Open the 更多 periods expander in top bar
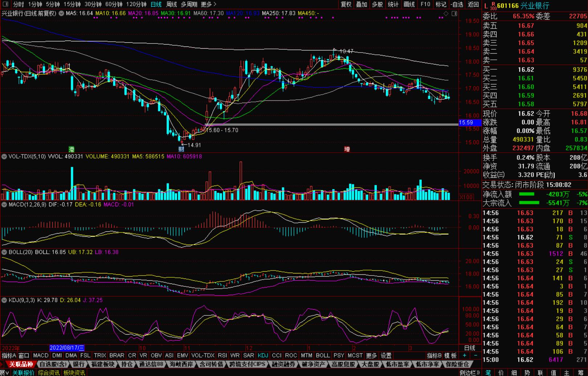The height and width of the screenshot is (376, 588). (x=208, y=4)
